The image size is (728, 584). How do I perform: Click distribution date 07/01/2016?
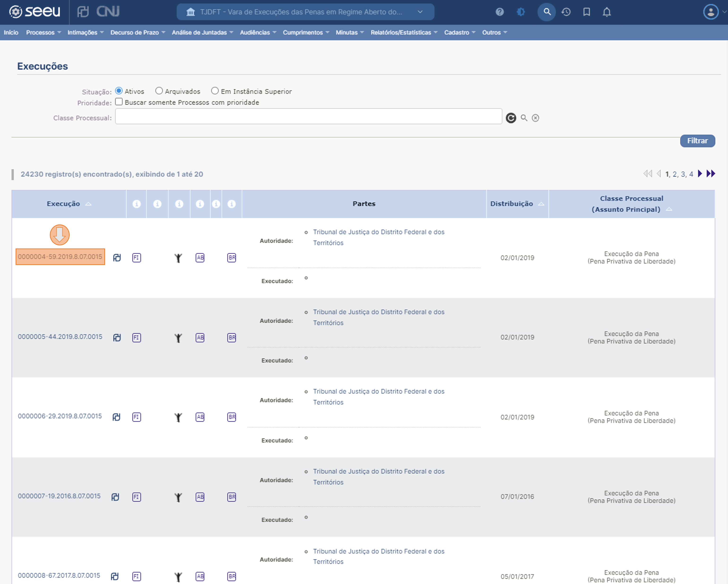[x=517, y=496]
